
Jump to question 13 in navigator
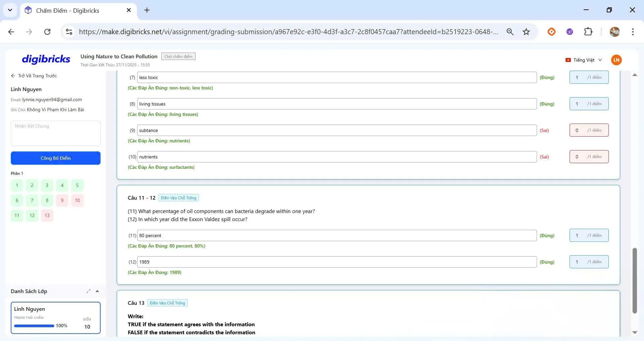click(x=47, y=215)
